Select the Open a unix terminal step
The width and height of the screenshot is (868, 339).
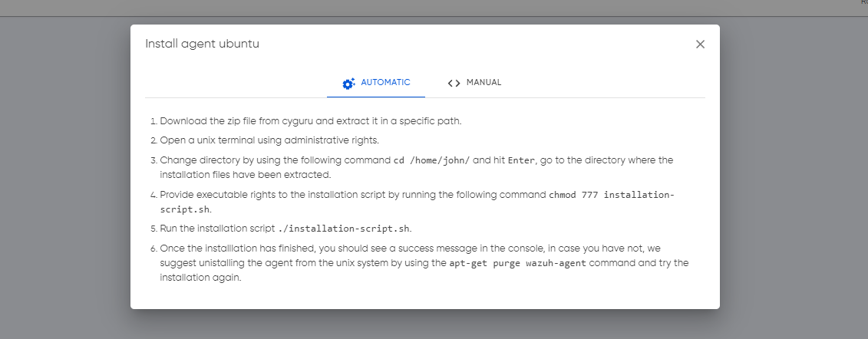(x=269, y=140)
